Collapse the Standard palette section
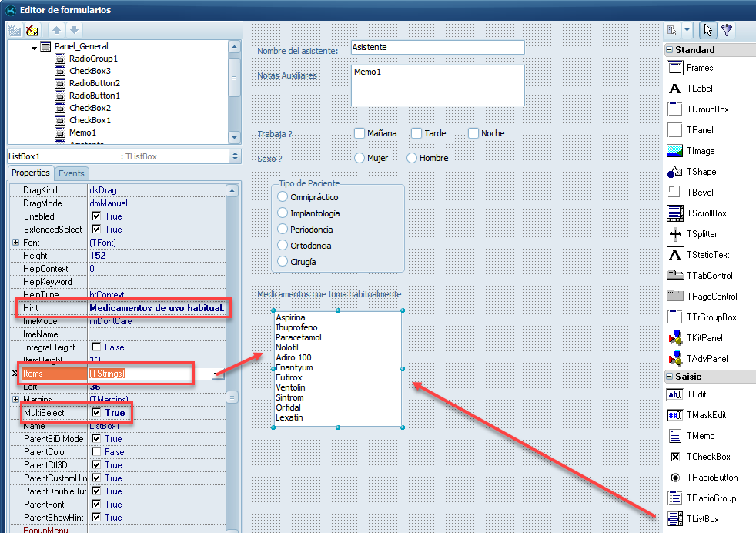Image resolution: width=756 pixels, height=533 pixels. [x=670, y=50]
